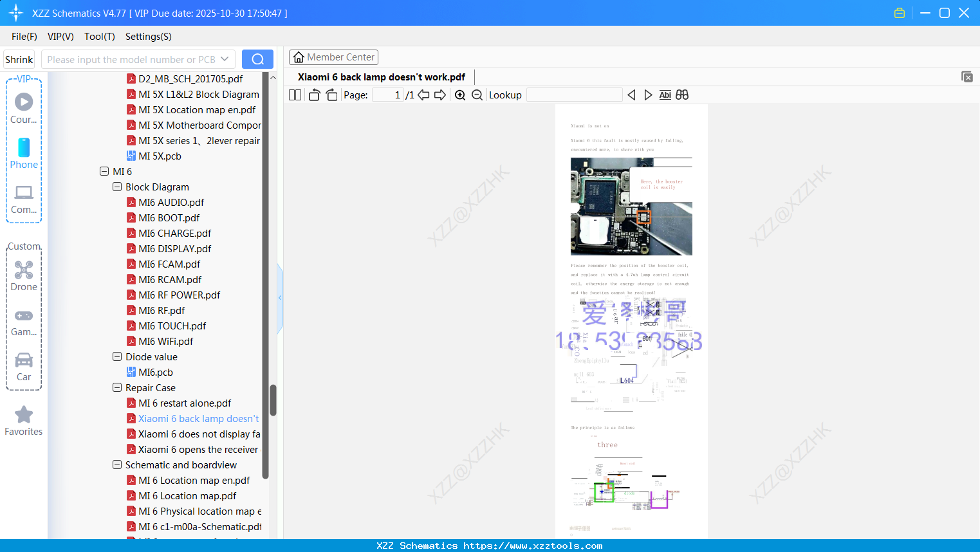Find previous lookup match

coord(631,95)
